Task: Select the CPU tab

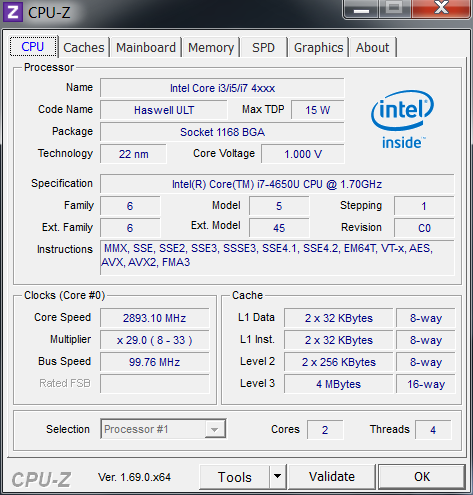Action: coord(33,46)
